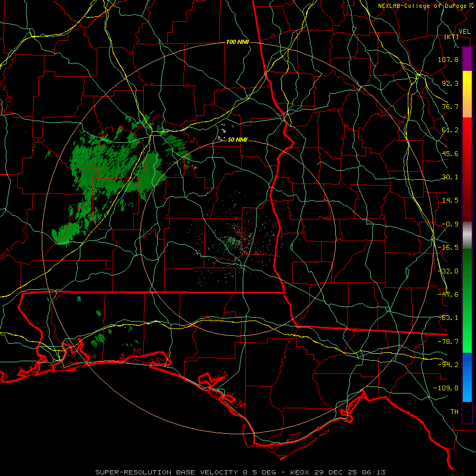Select the -63.1 legend value
The image size is (476, 476).
tap(448, 318)
